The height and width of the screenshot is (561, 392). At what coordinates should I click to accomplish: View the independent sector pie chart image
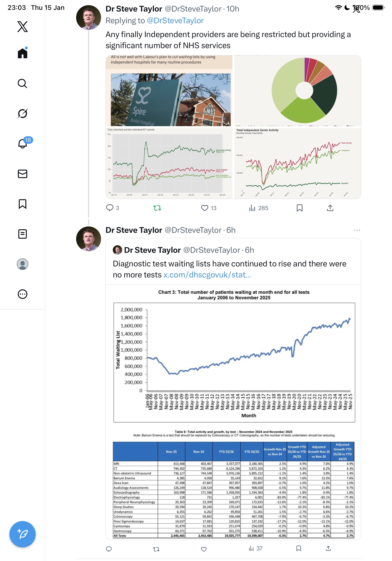[x=298, y=91]
